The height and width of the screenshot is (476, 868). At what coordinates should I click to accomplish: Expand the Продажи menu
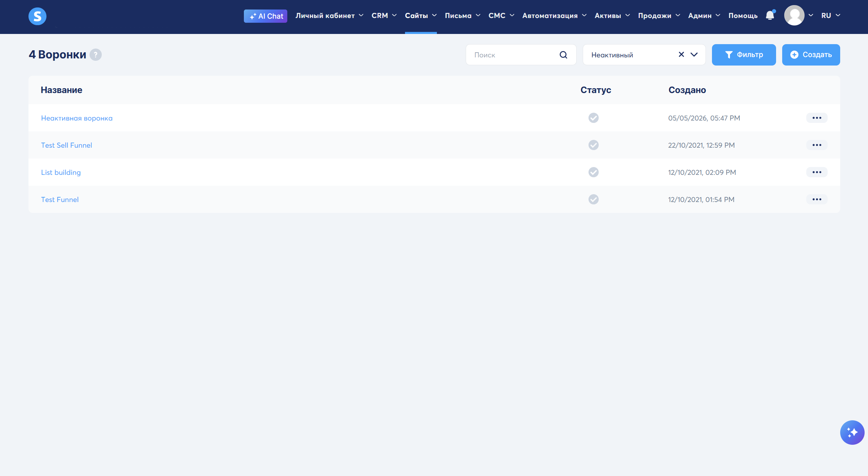659,16
